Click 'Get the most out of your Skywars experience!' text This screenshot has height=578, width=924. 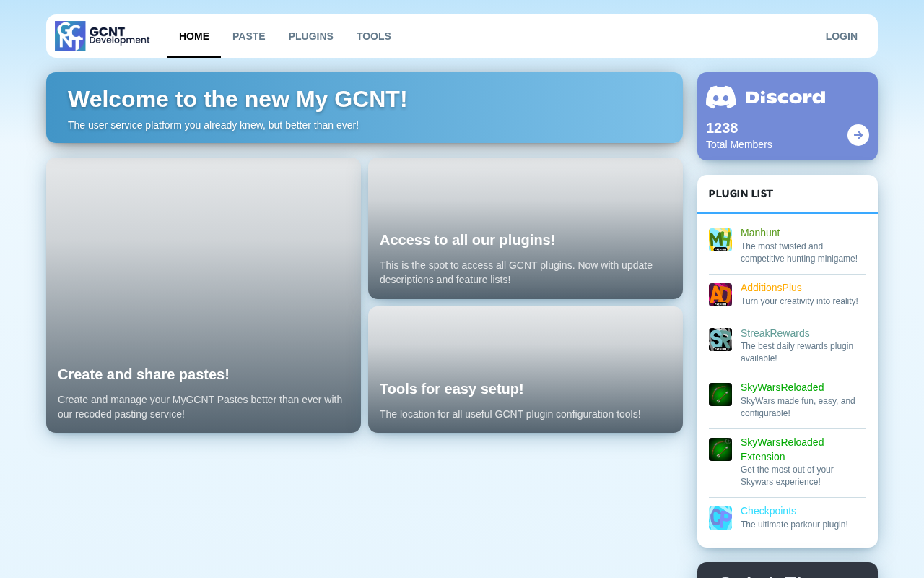(787, 476)
